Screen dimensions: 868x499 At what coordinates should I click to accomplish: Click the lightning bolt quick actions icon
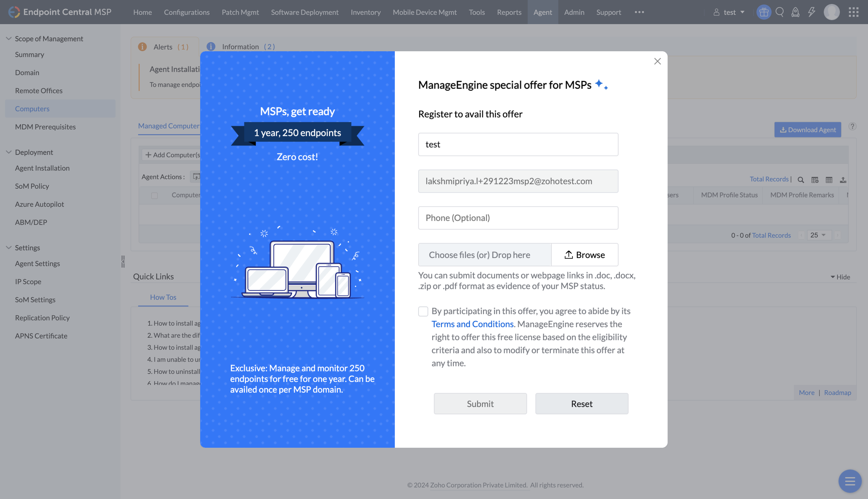click(811, 12)
